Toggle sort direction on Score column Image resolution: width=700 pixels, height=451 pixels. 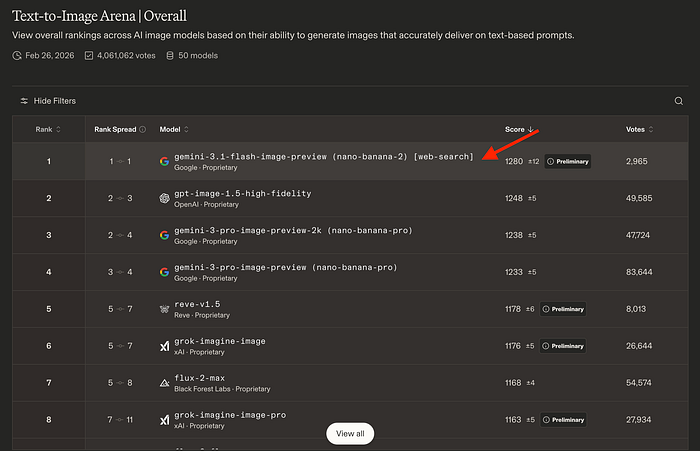click(519, 129)
